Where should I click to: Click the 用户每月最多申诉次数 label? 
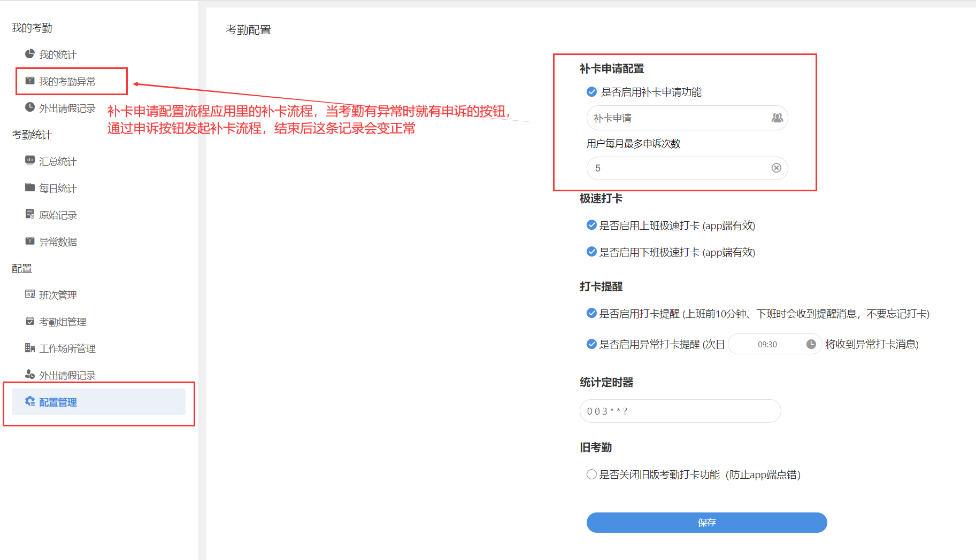[633, 143]
